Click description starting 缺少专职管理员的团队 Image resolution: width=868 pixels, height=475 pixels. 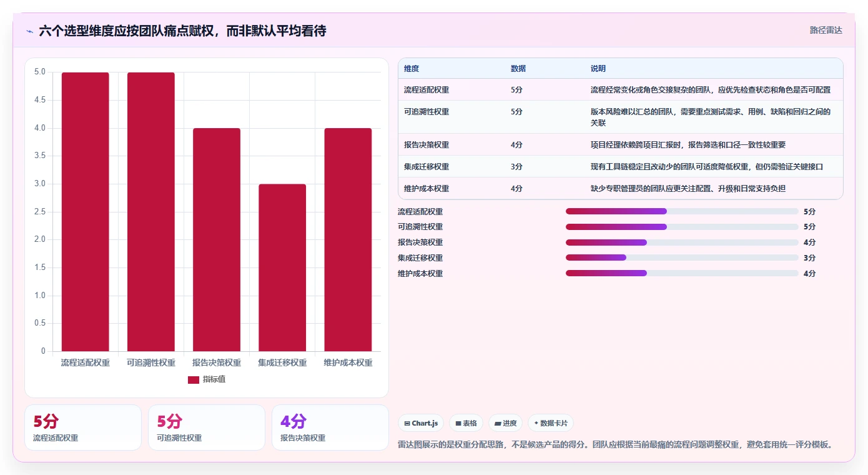pos(688,188)
